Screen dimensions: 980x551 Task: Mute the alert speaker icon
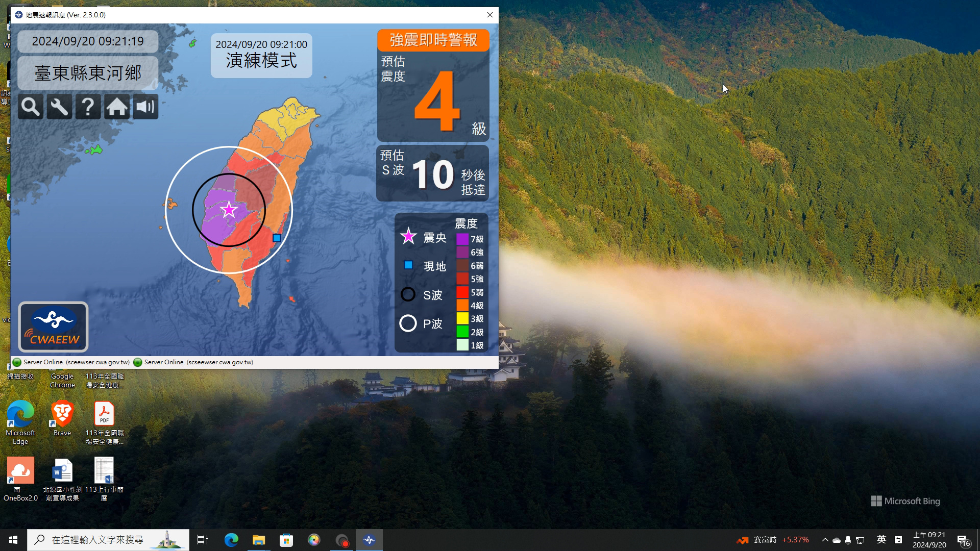click(x=145, y=107)
